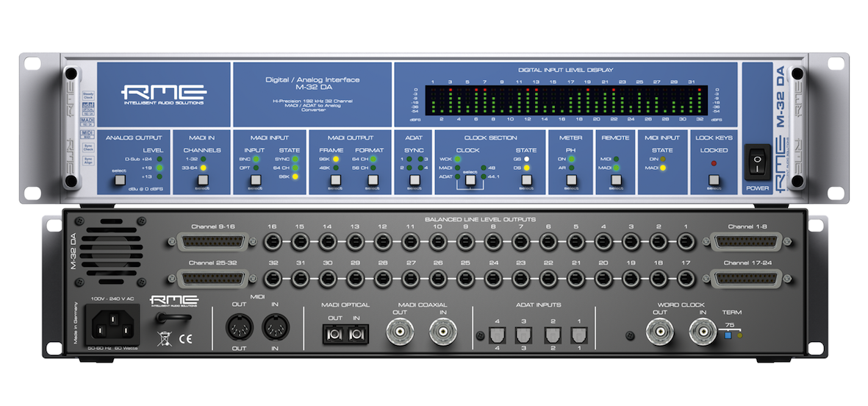Click the MADI optical OUT port

tap(335, 334)
